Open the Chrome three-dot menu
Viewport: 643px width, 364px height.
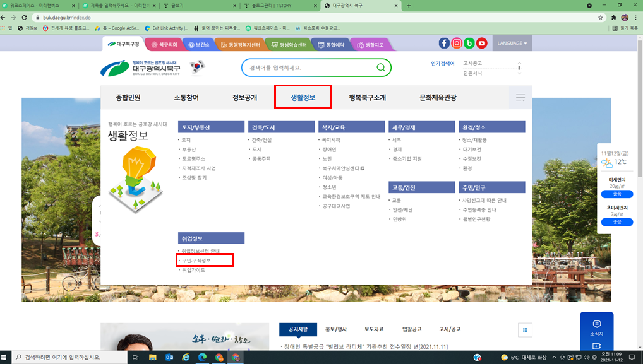(635, 18)
